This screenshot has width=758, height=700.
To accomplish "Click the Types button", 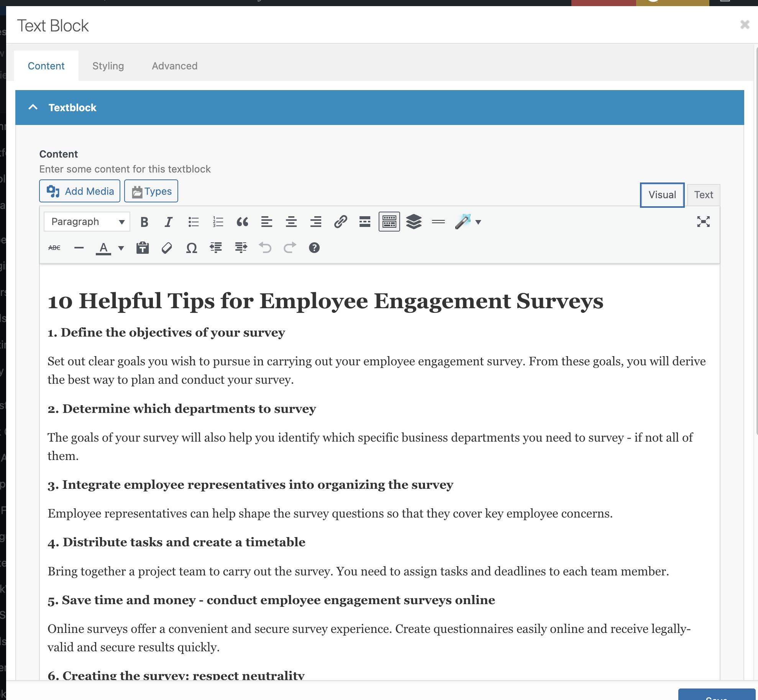I will click(x=151, y=191).
